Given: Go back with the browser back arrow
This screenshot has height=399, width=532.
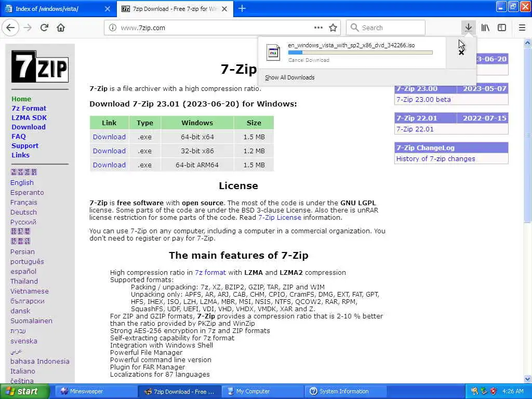Looking at the screenshot, I should tap(10, 28).
